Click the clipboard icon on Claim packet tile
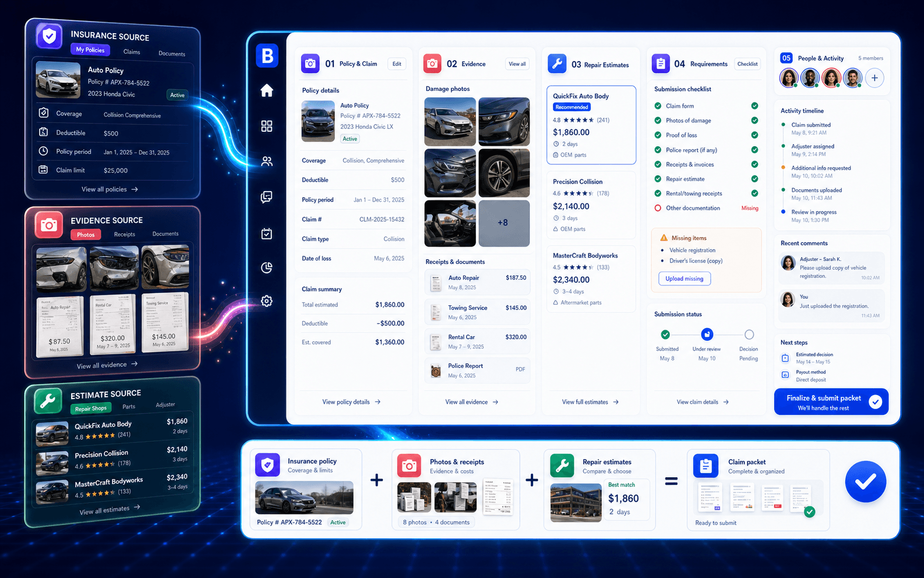Image resolution: width=924 pixels, height=578 pixels. coord(706,466)
